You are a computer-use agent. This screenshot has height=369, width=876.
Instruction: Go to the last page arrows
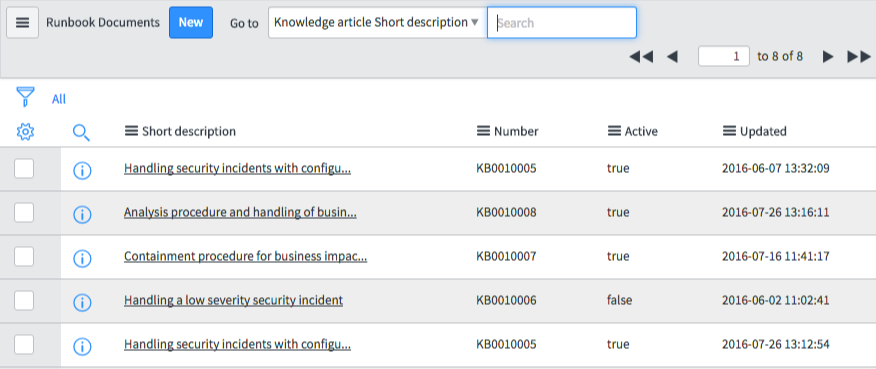(x=859, y=56)
